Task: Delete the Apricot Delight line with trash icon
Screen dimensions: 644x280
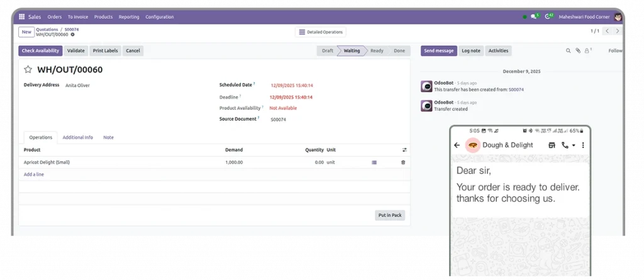Action: pos(403,163)
